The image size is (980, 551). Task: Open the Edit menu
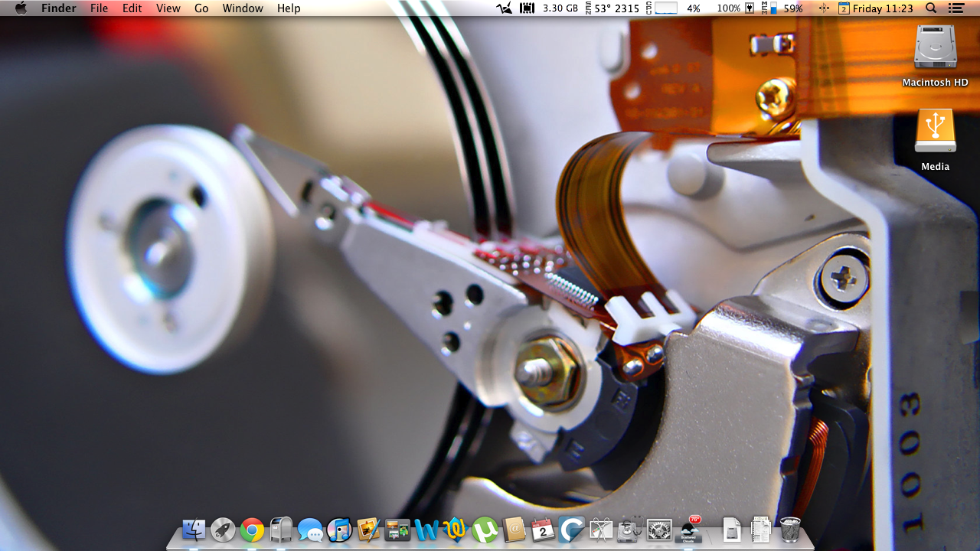coord(132,8)
